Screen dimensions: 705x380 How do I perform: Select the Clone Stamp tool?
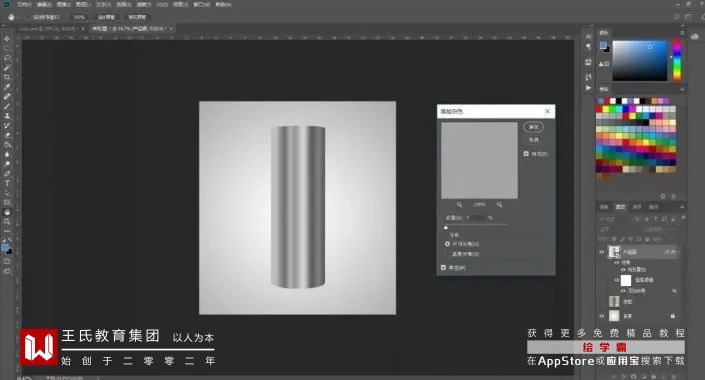tap(7, 116)
